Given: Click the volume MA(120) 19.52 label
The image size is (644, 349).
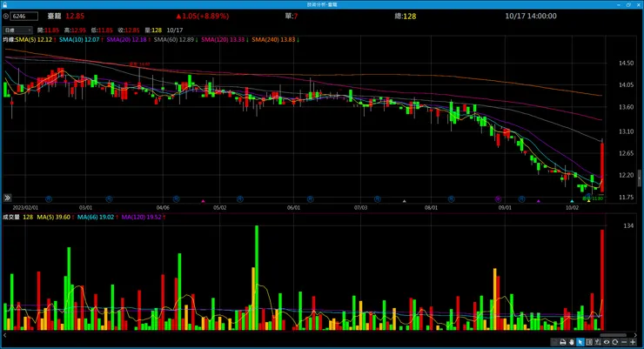Looking at the screenshot, I should [x=141, y=217].
